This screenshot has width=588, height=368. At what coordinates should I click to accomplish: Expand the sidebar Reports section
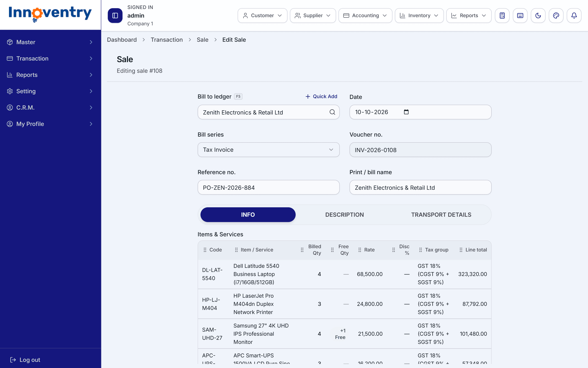(50, 75)
